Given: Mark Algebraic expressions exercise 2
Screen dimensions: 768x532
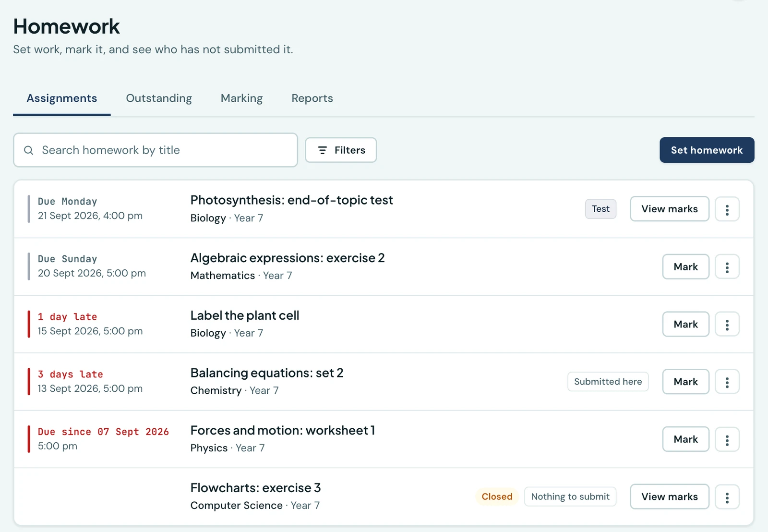Looking at the screenshot, I should (685, 267).
